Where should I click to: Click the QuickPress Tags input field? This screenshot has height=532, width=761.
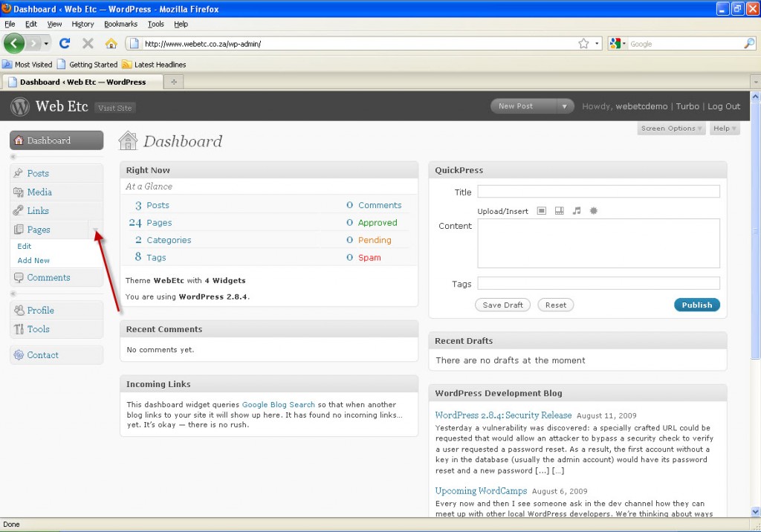pyautogui.click(x=598, y=283)
